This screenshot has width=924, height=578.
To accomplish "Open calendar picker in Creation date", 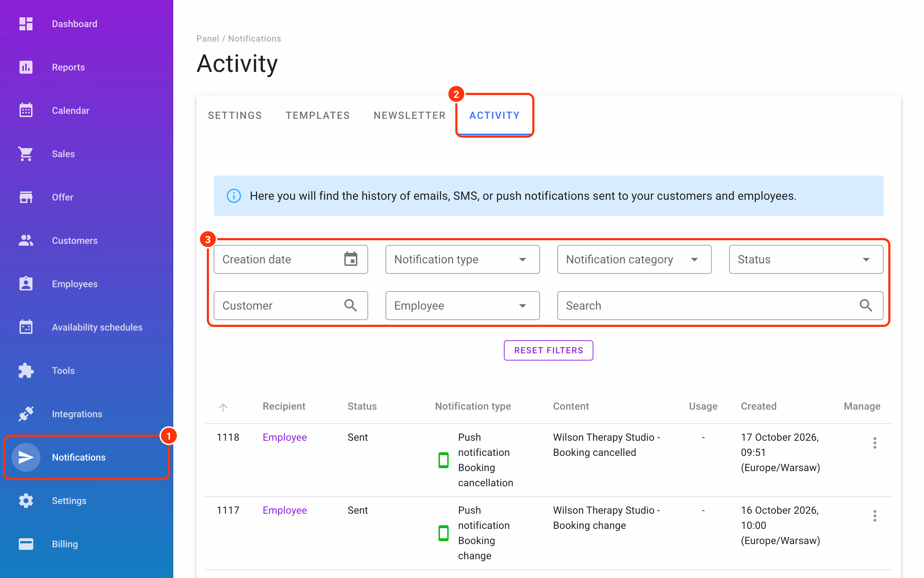I will tap(350, 259).
